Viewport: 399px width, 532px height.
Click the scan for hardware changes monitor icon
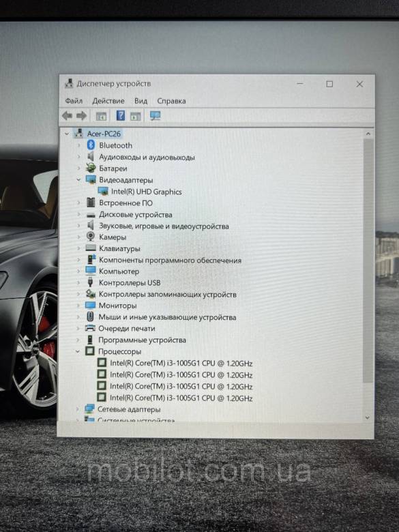pyautogui.click(x=156, y=116)
